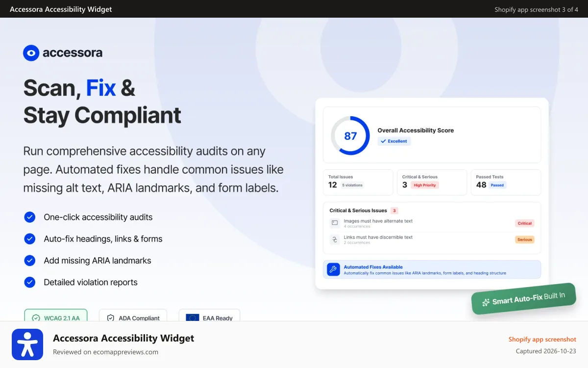This screenshot has height=368, width=588.
Task: Click the ADA Compliant badge
Action: [x=133, y=315]
